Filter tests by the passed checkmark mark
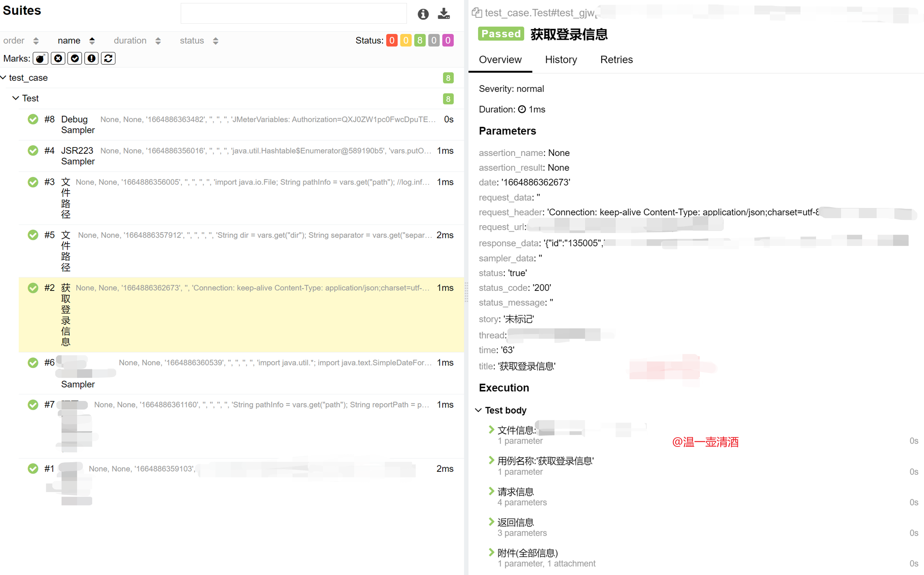Screen dimensions: 924x575 tap(74, 58)
